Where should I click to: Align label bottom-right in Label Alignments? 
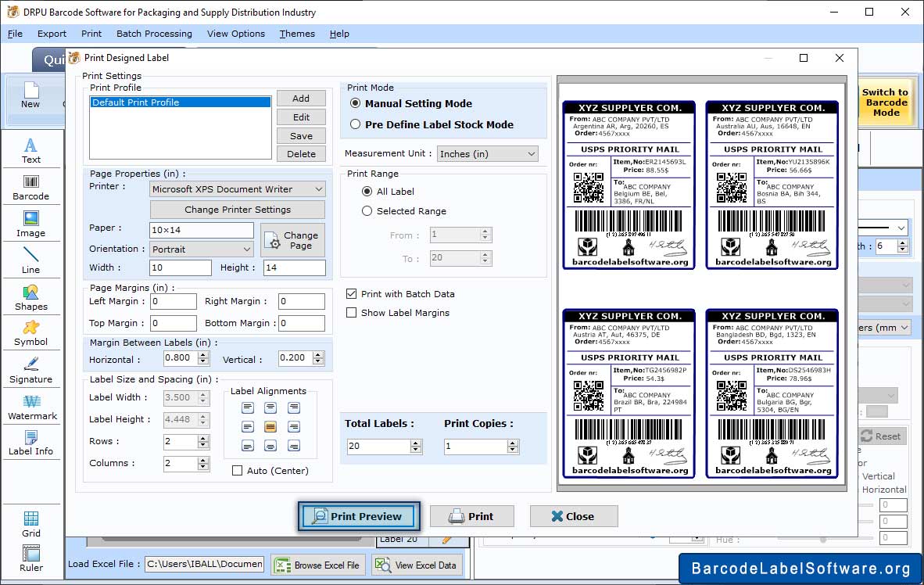[x=294, y=446]
